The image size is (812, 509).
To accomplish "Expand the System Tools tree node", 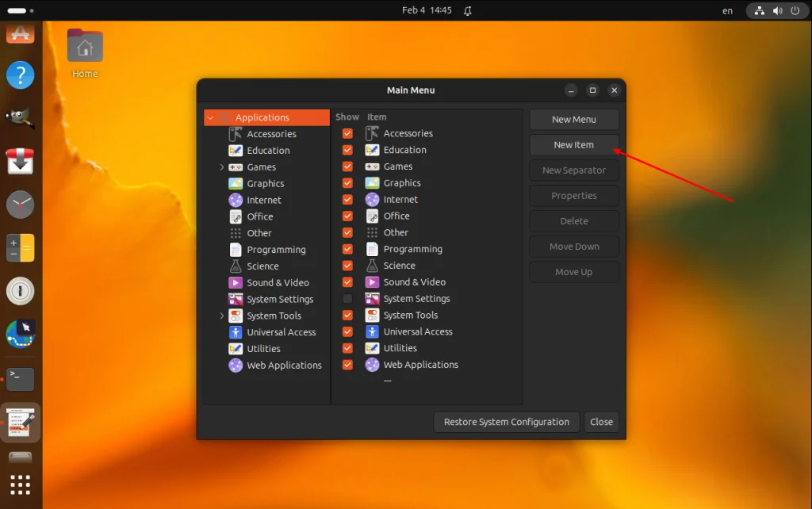I will [222, 316].
